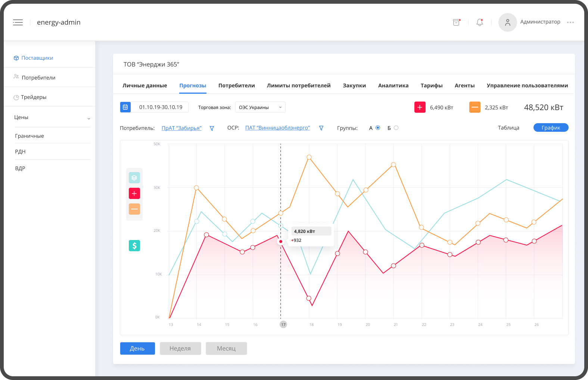Image resolution: width=588 pixels, height=380 pixels.
Task: Open the three-dot more options menu
Action: tap(570, 22)
